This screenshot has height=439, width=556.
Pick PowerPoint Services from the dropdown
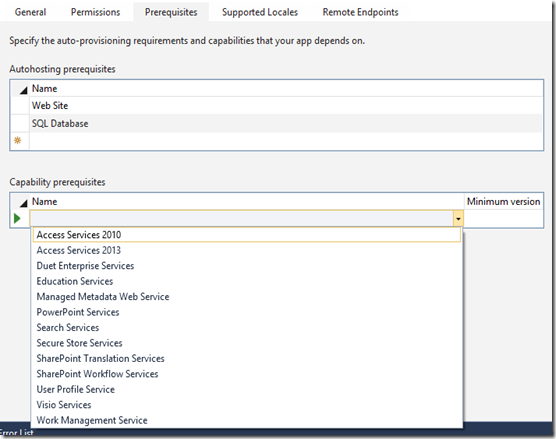(x=247, y=312)
